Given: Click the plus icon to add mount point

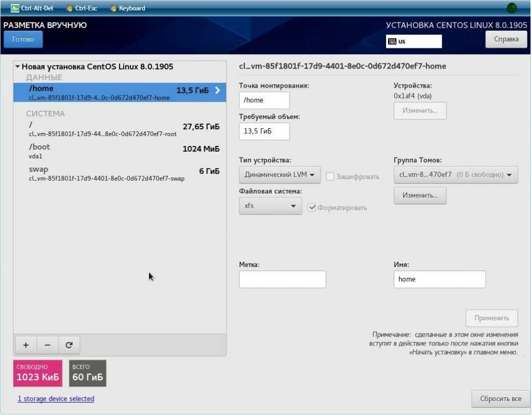Looking at the screenshot, I should pos(26,345).
